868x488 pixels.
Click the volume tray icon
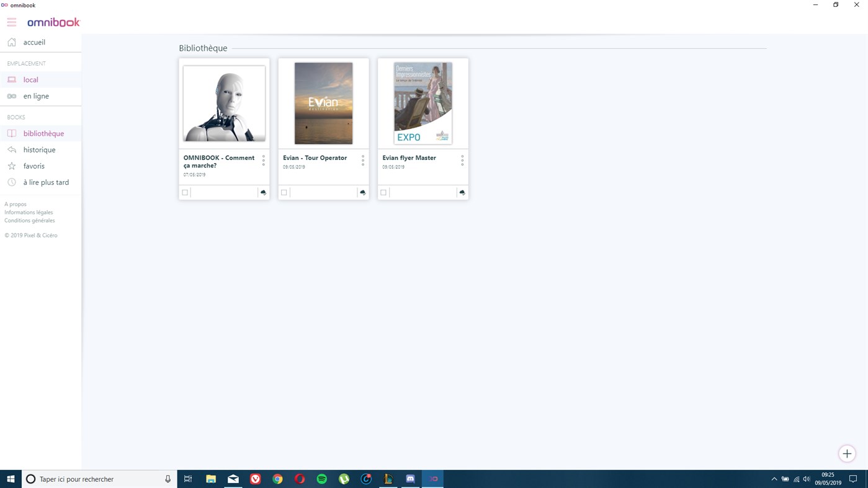point(807,479)
